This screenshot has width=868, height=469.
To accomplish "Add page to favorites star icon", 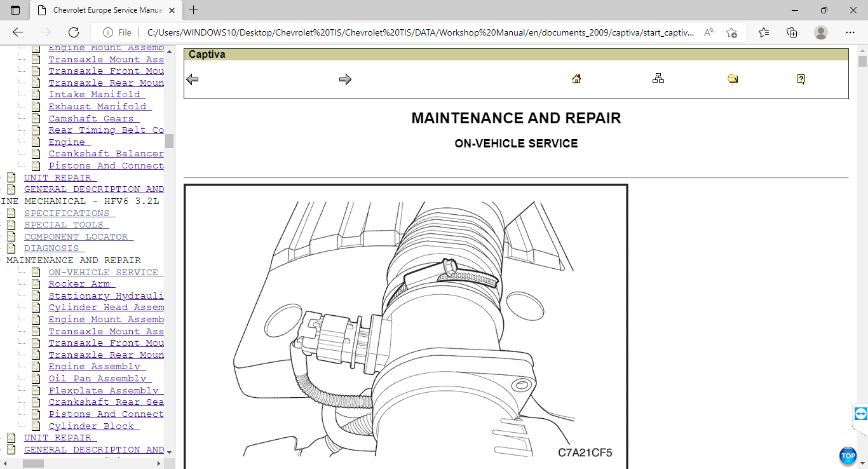I will click(731, 32).
